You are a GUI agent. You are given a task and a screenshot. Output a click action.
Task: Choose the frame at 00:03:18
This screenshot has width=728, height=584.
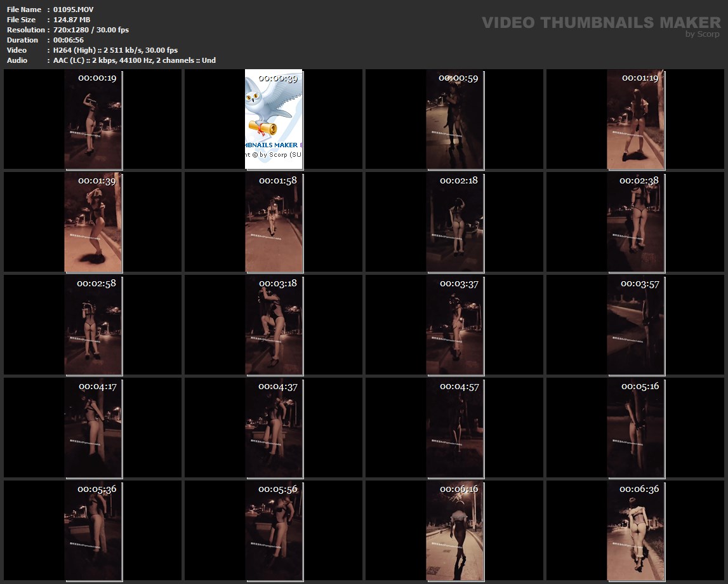pos(274,325)
